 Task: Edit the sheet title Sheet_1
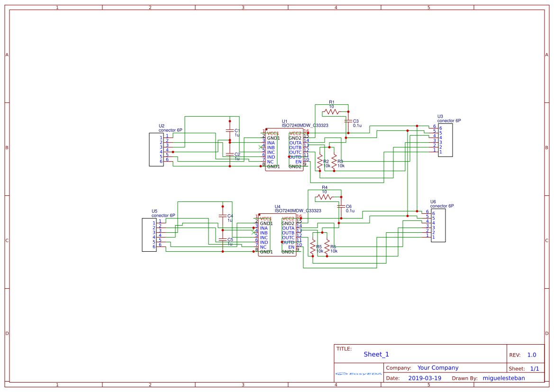pyautogui.click(x=376, y=354)
